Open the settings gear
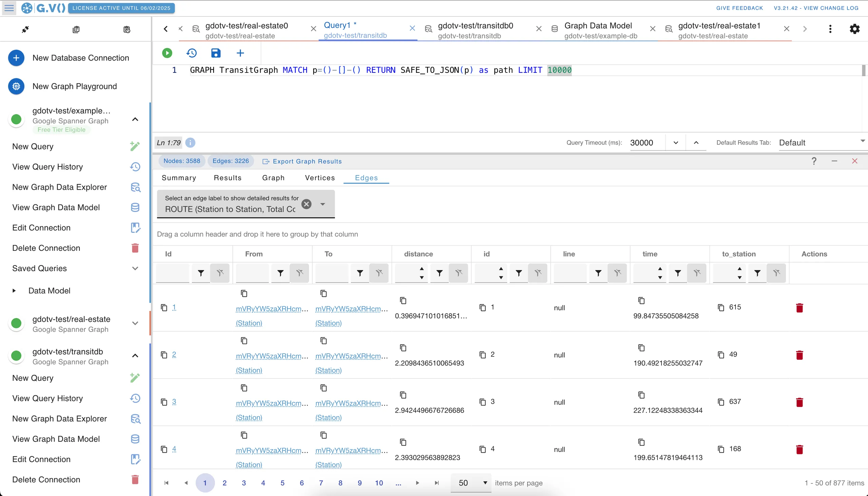The image size is (868, 496). coord(854,29)
